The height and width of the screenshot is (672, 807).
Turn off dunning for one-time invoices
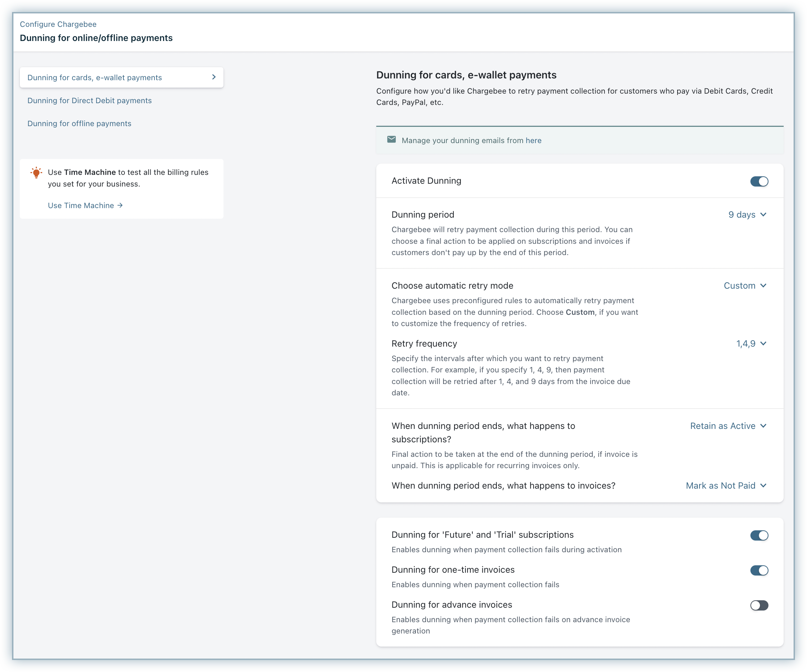(x=759, y=570)
